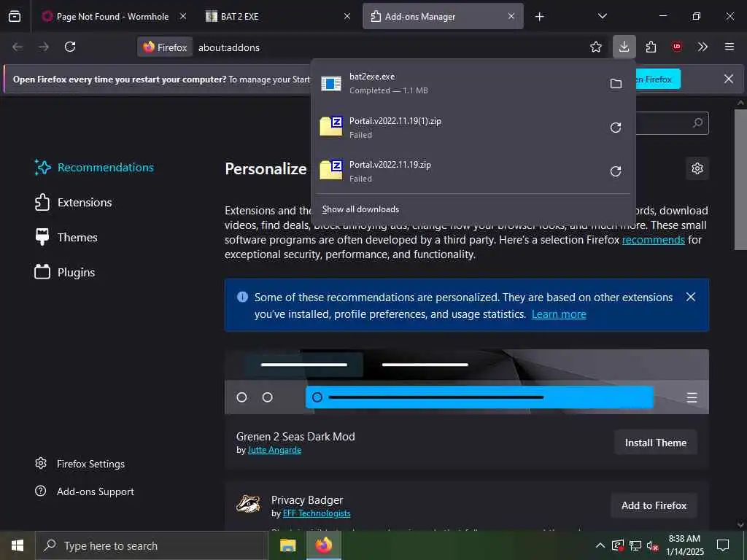Image resolution: width=747 pixels, height=560 pixels.
Task: Open Plugins category in sidebar
Action: [x=65, y=273]
